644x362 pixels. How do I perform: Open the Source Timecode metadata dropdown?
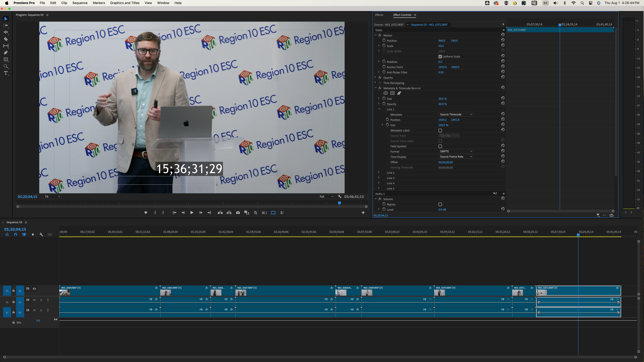pos(456,114)
